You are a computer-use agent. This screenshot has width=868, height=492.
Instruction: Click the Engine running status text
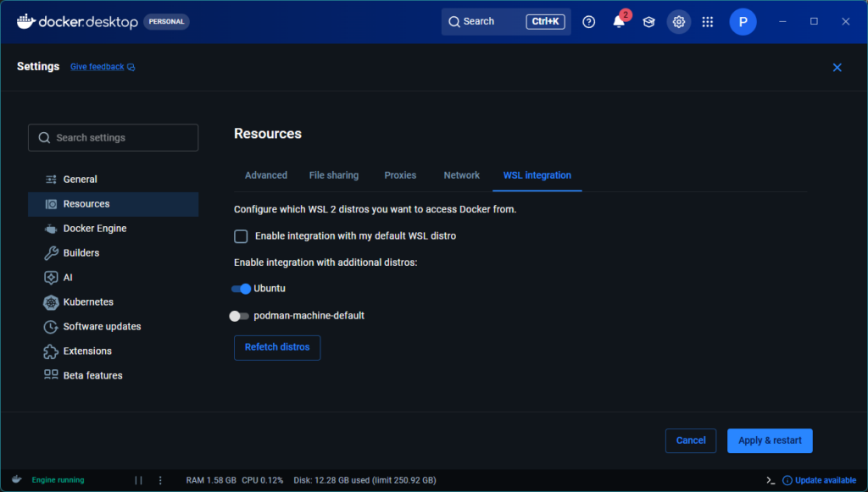(58, 480)
